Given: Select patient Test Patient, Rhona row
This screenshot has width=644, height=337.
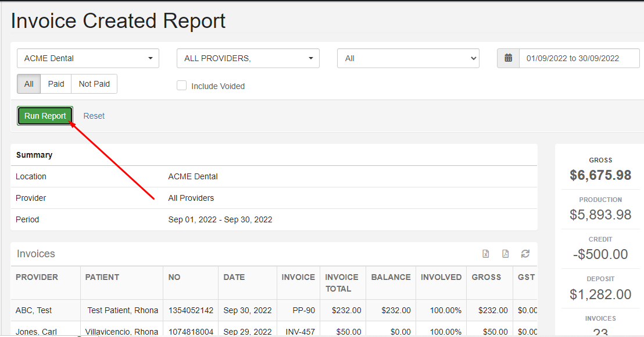Looking at the screenshot, I should 123,311.
